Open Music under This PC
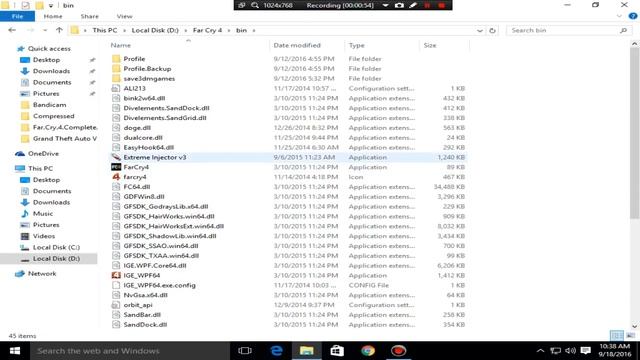The height and width of the screenshot is (360, 640). pyautogui.click(x=42, y=213)
